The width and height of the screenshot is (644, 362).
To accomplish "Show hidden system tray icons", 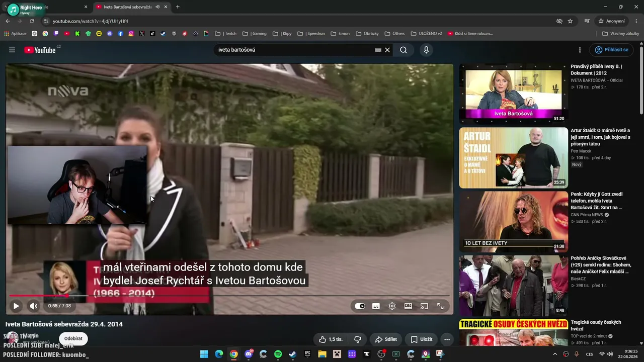I will point(555,354).
